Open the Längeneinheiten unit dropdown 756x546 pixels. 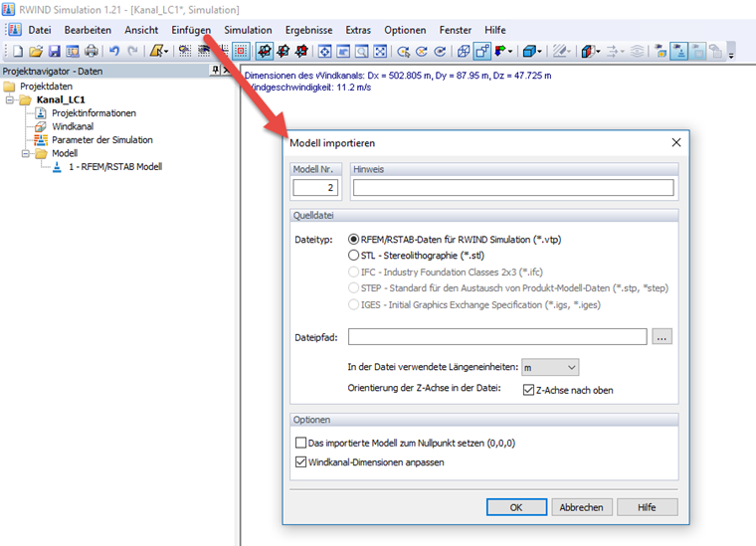(550, 368)
